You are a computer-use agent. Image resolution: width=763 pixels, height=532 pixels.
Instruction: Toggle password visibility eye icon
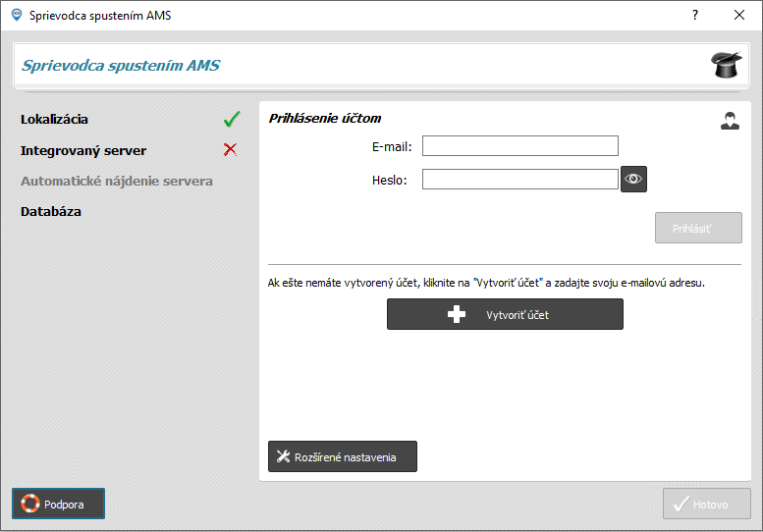tap(633, 179)
